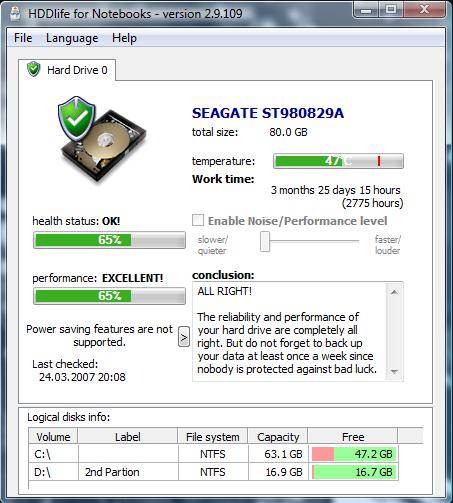Enable Noise/Performance level checkbox
The width and height of the screenshot is (453, 503).
point(198,220)
